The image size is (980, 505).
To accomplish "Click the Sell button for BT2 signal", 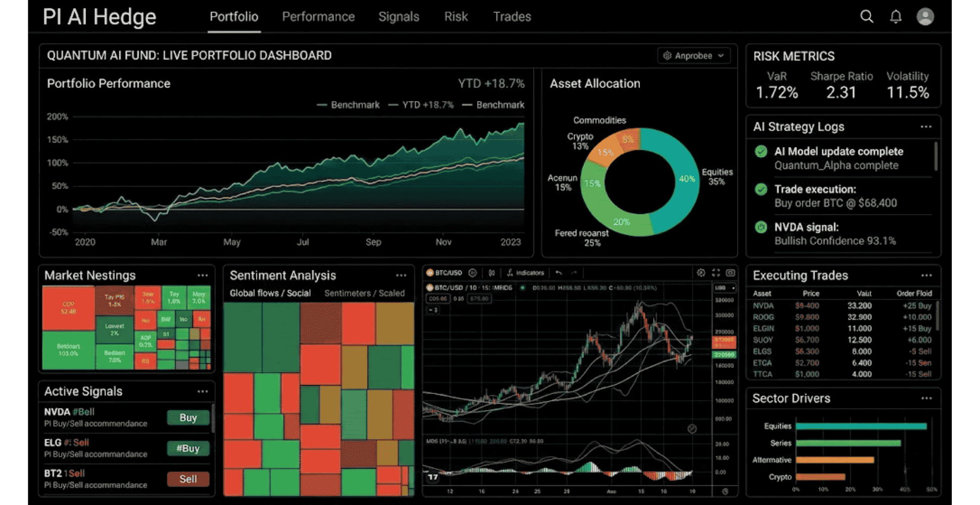I will click(188, 479).
